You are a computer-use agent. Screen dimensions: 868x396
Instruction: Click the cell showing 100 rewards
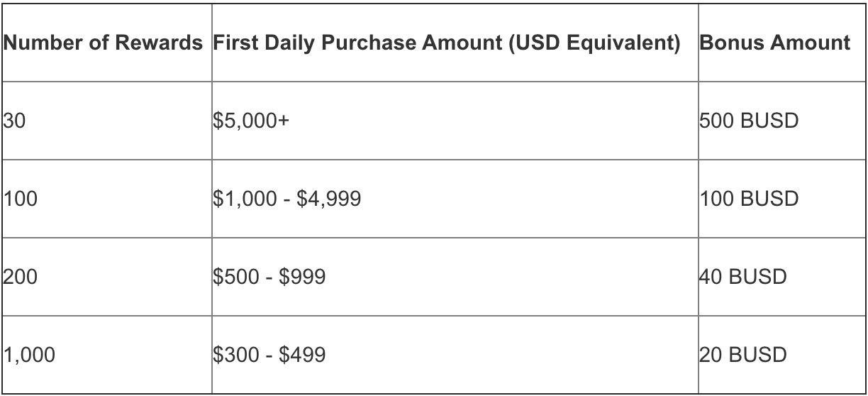click(x=106, y=199)
